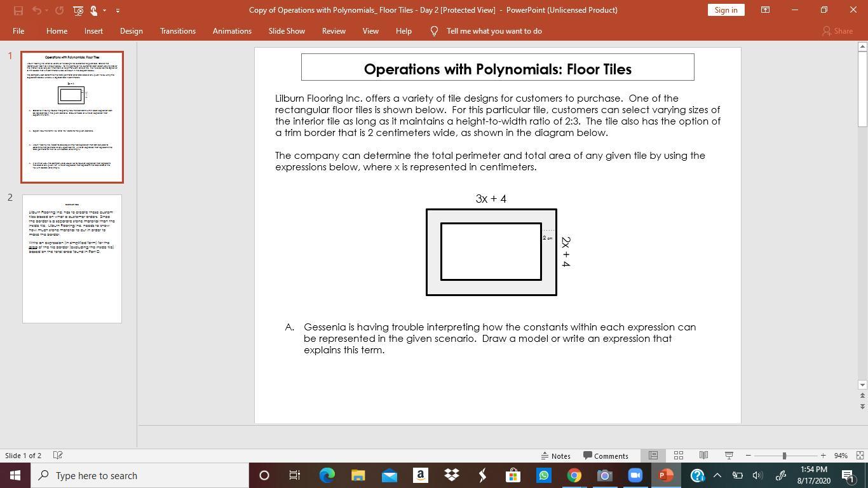Screen dimensions: 868x488
Task: Expand Customize Quick Access Toolbar menu
Action: tap(118, 10)
